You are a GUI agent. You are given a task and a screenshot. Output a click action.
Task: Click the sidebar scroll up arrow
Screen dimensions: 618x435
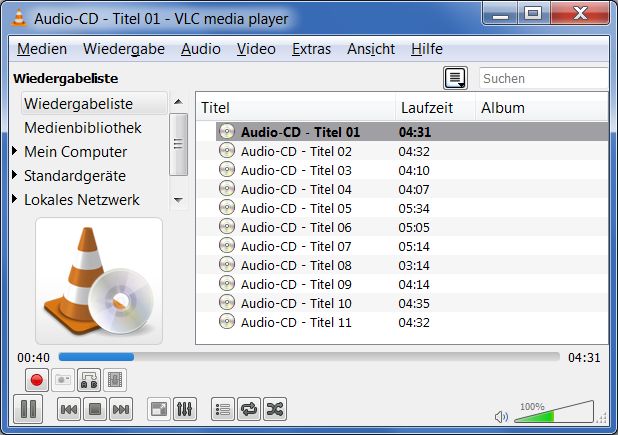pos(178,102)
